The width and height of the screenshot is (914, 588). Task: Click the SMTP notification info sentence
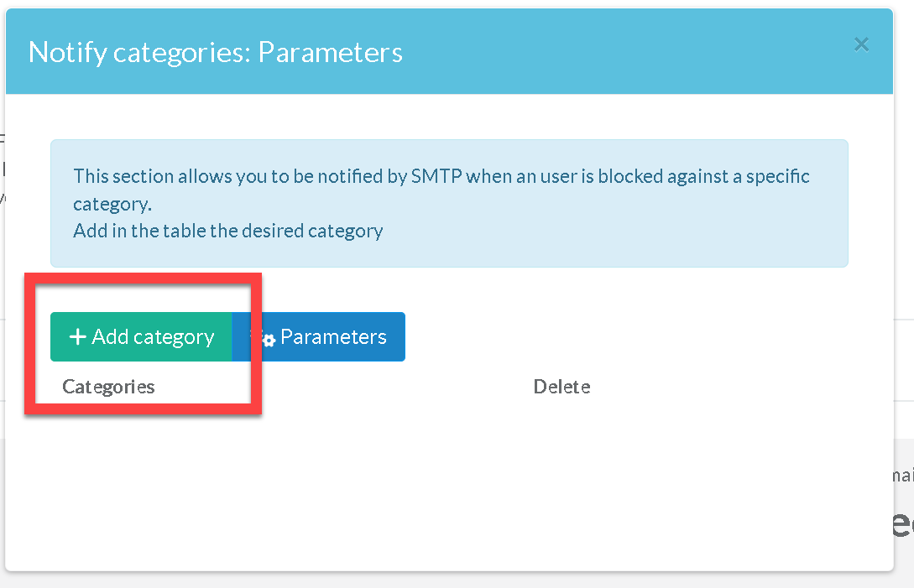[441, 177]
